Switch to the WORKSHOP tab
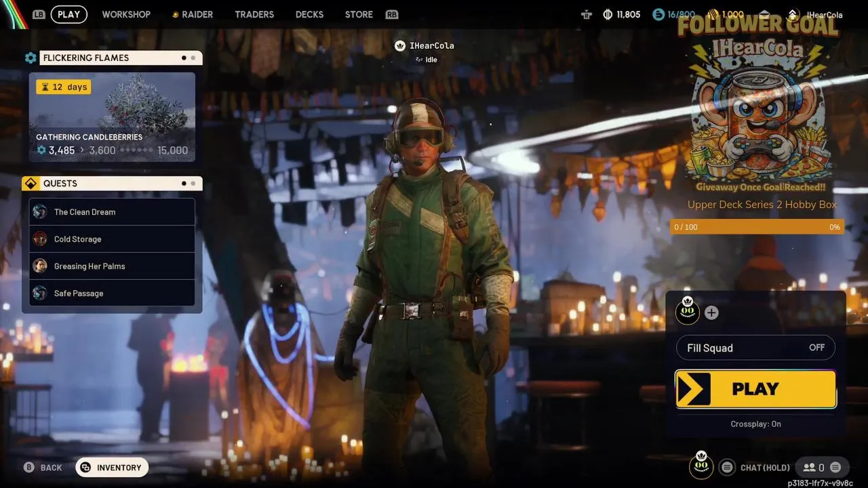Viewport: 868px width, 488px height. coord(126,14)
